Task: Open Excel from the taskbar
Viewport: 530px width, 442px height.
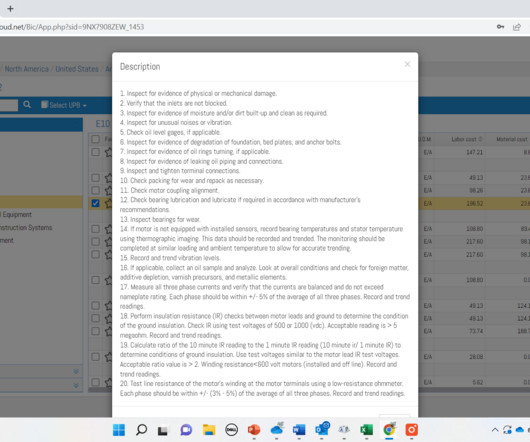Action: point(366,430)
